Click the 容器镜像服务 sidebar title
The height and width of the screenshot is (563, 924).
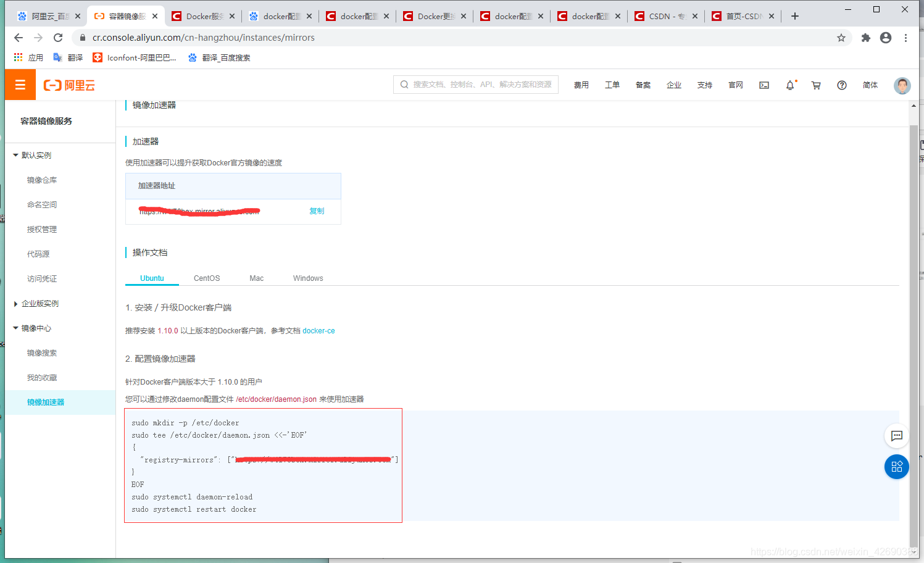pyautogui.click(x=46, y=121)
